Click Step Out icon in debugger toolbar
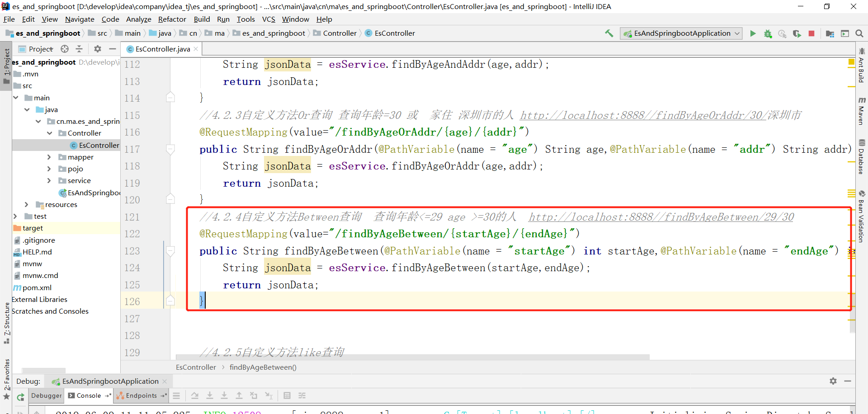 point(239,395)
